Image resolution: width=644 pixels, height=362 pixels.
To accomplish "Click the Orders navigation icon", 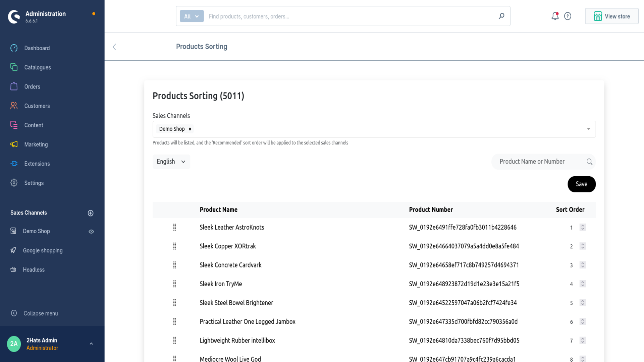I will [x=14, y=86].
